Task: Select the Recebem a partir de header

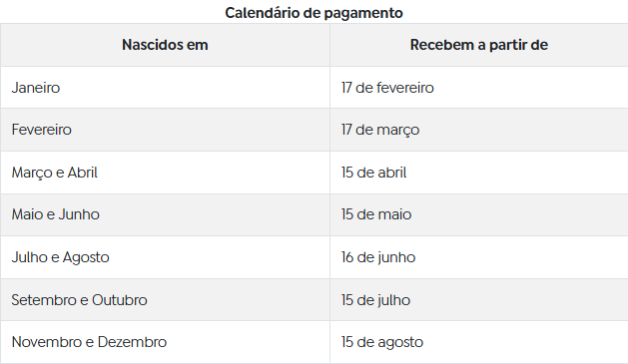Action: click(479, 45)
